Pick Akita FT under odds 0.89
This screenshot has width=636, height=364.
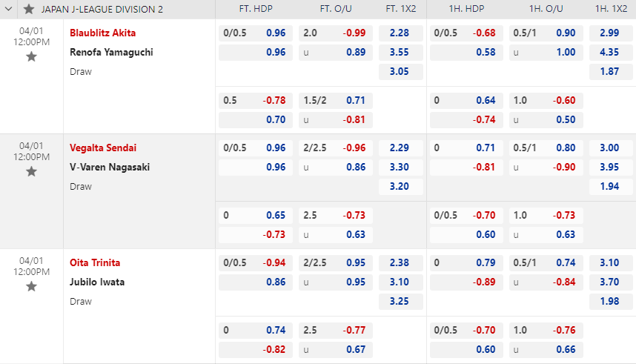tap(336, 53)
